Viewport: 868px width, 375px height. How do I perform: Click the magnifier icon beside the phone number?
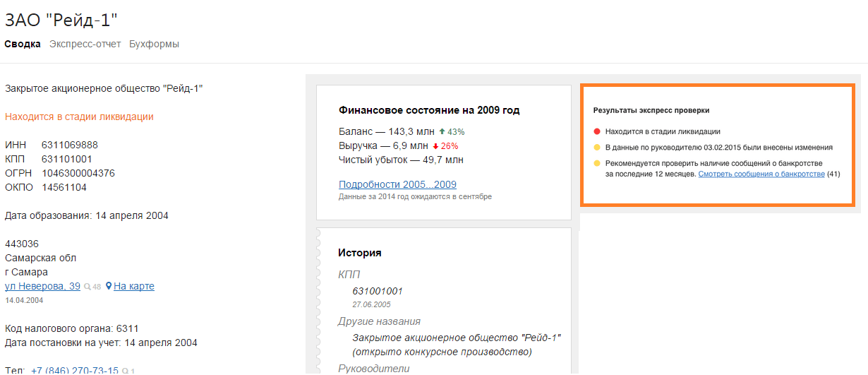pyautogui.click(x=125, y=371)
